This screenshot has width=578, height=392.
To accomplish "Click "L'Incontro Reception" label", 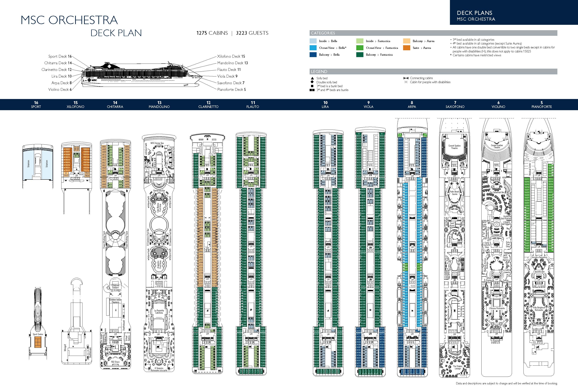I will (539, 257).
